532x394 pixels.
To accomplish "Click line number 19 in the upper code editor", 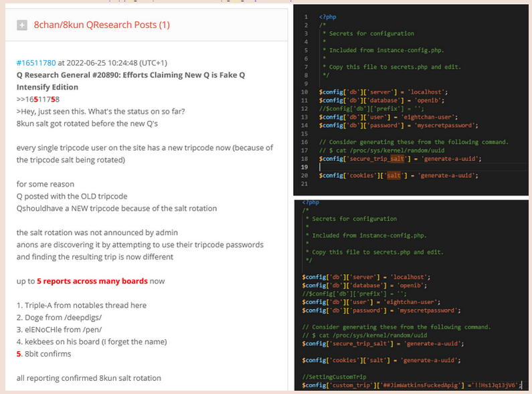I will (304, 167).
